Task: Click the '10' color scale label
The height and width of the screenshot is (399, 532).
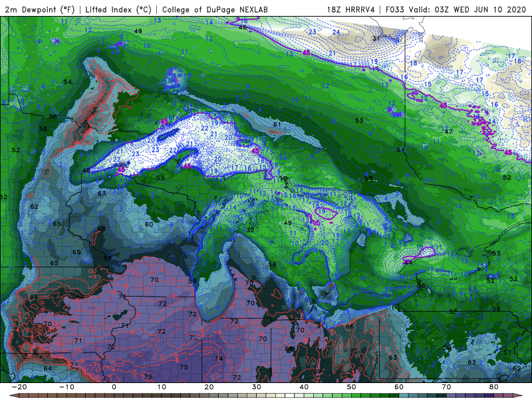Action: 162,387
